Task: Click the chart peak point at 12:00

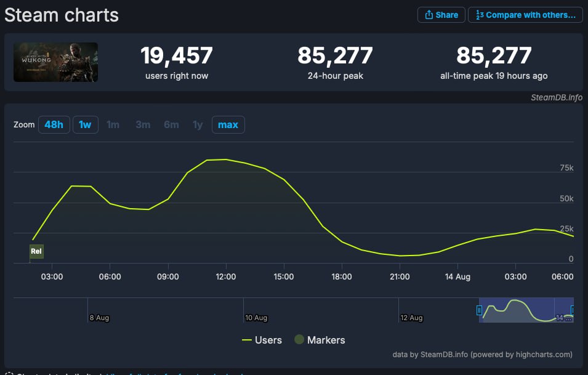Action: click(226, 159)
